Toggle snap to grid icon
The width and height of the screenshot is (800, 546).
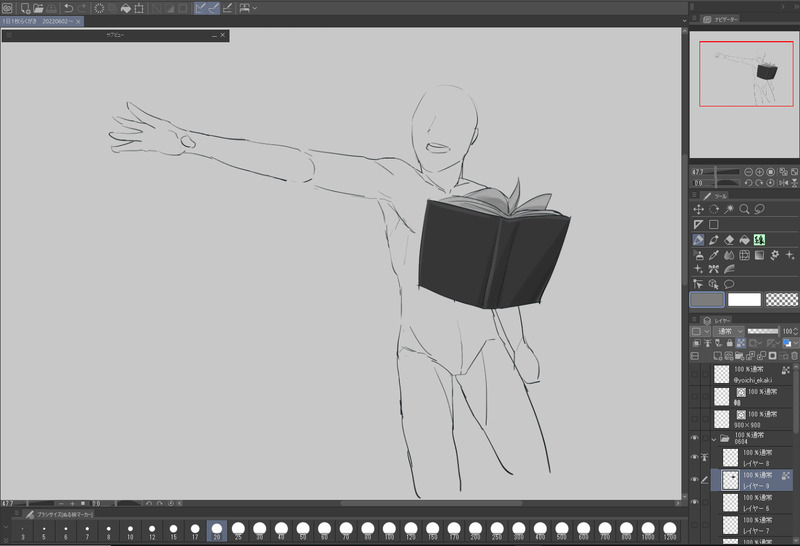[x=228, y=8]
